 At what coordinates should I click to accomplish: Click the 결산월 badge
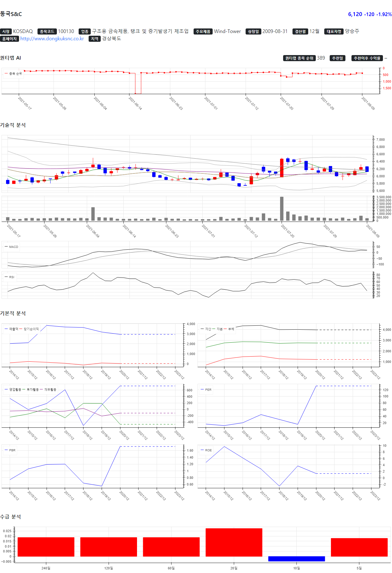click(300, 31)
